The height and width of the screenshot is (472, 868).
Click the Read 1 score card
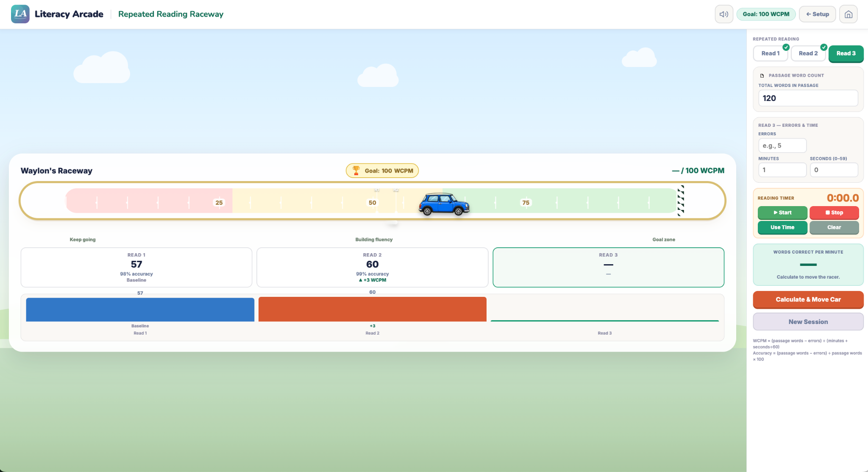136,268
